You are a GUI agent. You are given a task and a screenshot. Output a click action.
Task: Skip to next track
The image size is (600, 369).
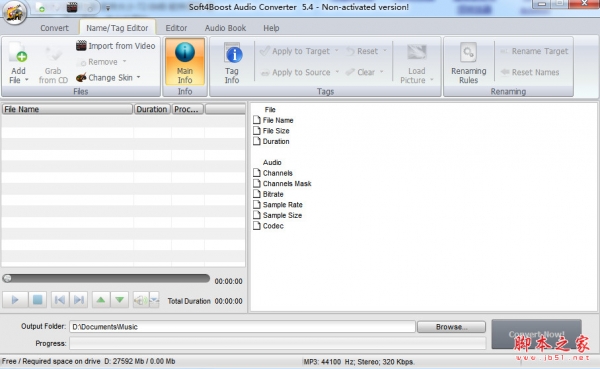click(79, 300)
